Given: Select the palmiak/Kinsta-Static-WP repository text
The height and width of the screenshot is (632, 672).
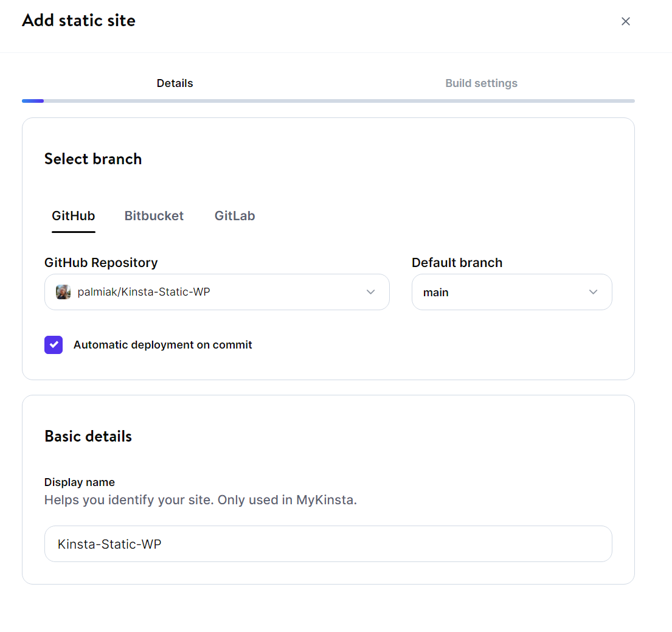Looking at the screenshot, I should click(x=144, y=292).
